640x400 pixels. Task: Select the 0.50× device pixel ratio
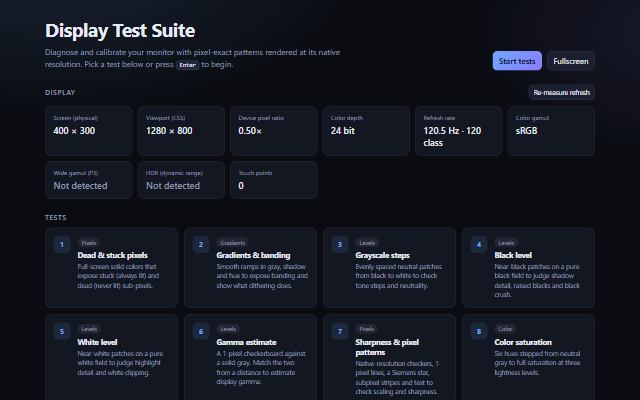(x=250, y=131)
